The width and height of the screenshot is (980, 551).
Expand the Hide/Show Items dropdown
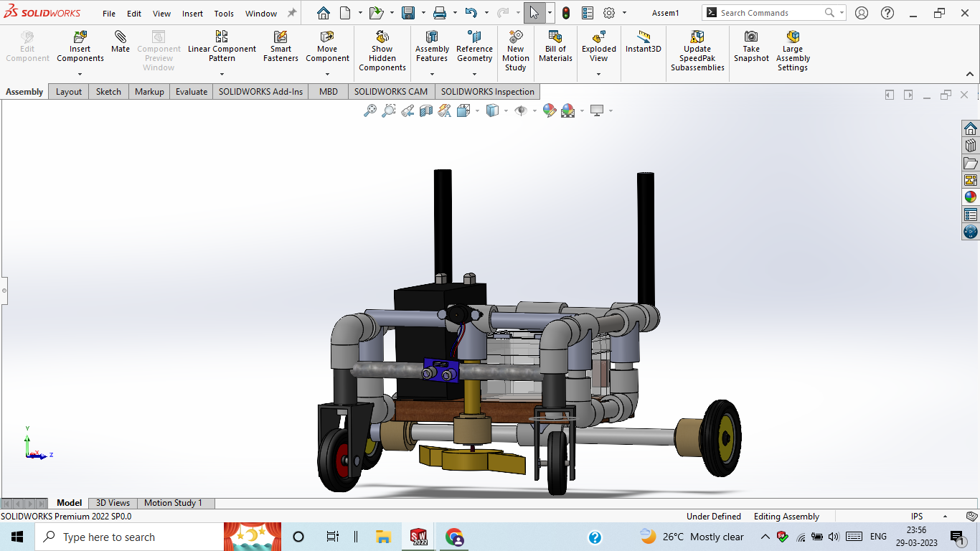534,110
